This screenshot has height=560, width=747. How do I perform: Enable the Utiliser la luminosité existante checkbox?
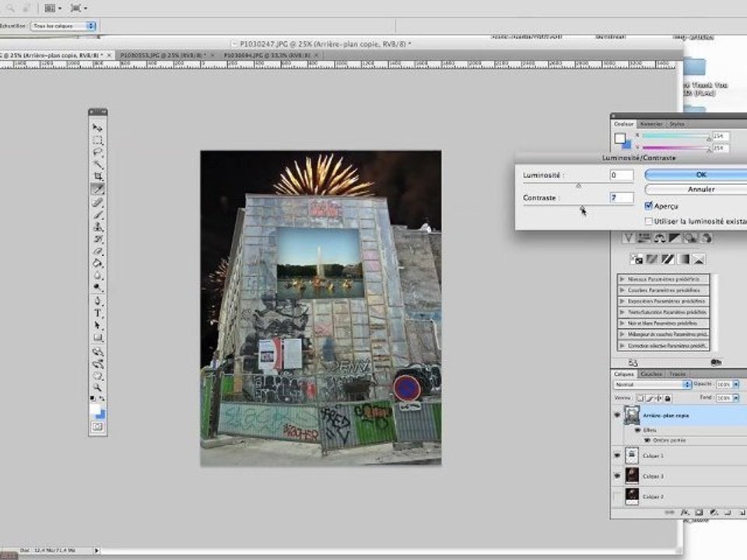pyautogui.click(x=648, y=221)
